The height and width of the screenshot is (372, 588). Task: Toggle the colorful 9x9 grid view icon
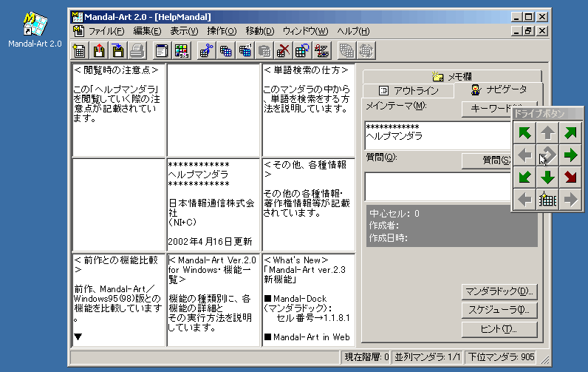[x=181, y=51]
